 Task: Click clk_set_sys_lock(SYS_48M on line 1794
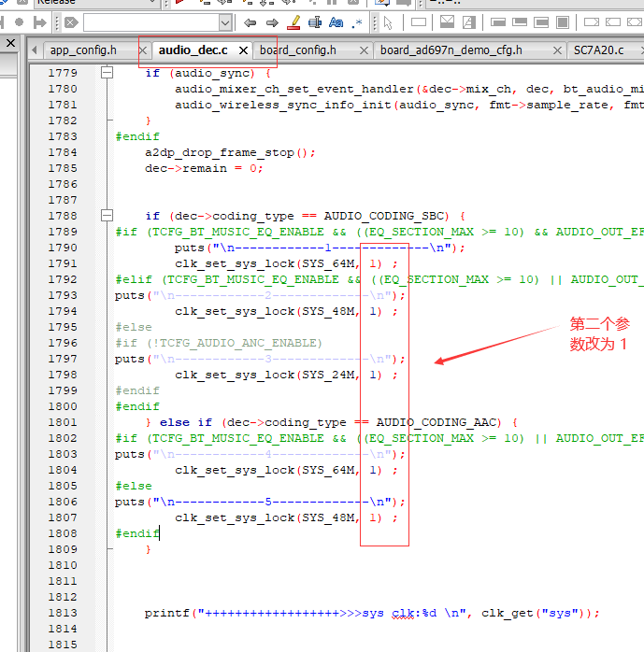coord(266,311)
